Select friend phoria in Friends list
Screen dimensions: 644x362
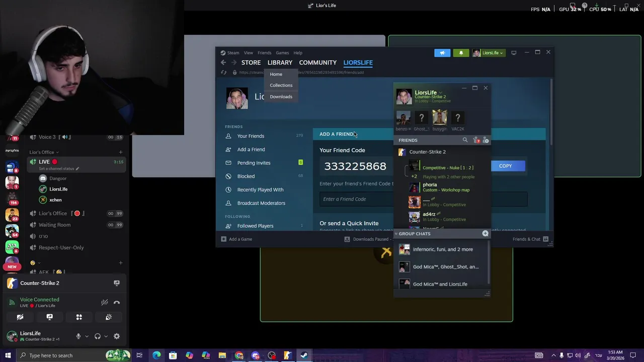[x=441, y=188]
